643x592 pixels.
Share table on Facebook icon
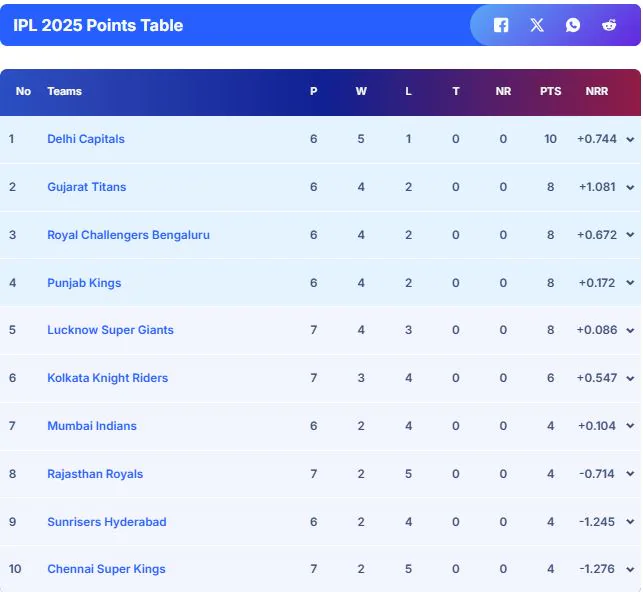[501, 25]
